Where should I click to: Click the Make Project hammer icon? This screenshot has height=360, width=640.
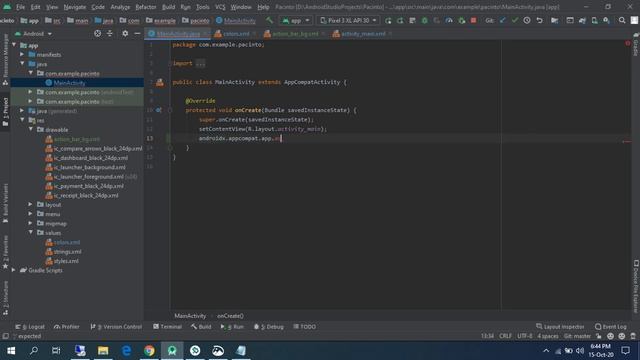tap(269, 20)
